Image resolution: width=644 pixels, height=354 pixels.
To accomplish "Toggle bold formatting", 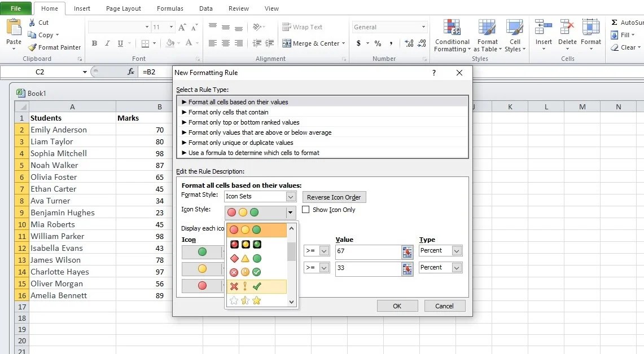I will [94, 43].
